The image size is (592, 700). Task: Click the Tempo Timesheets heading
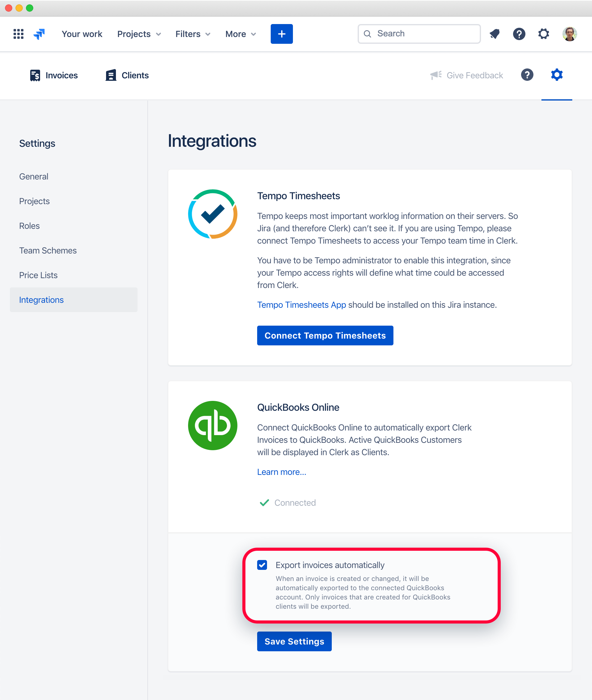pos(298,196)
